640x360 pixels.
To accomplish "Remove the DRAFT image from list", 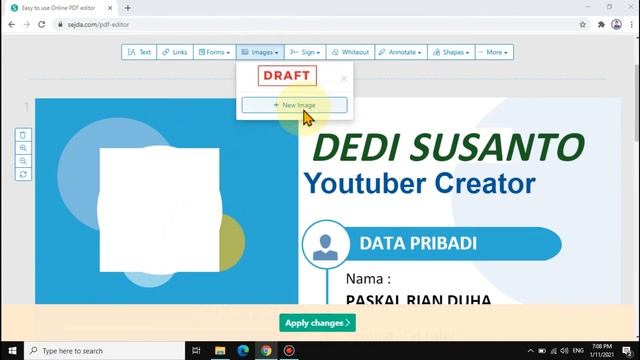I will [344, 78].
